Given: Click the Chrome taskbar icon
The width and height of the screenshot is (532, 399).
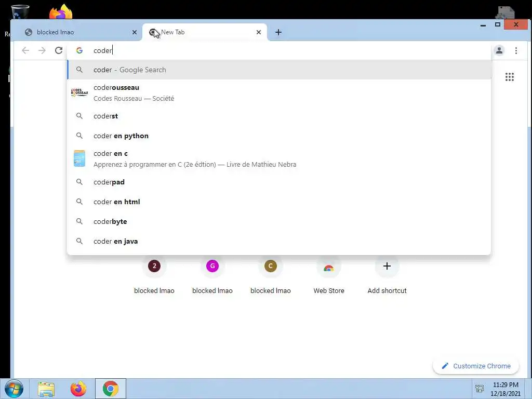Looking at the screenshot, I should coord(110,389).
